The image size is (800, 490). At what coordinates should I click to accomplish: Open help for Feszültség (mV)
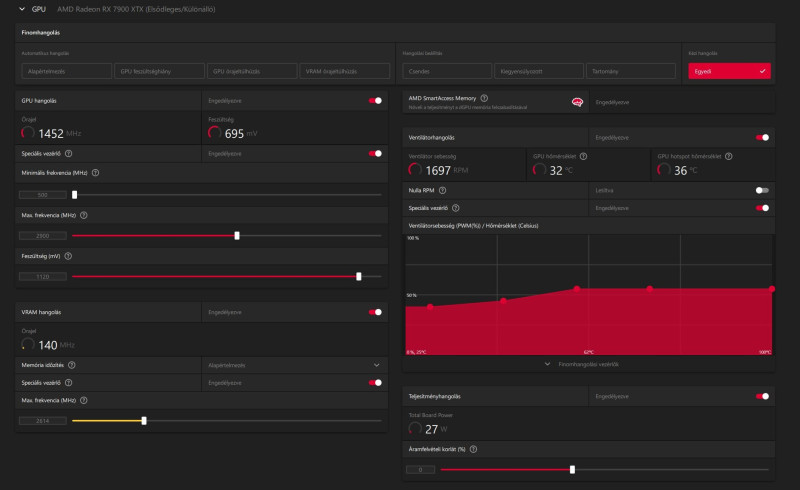pos(68,256)
